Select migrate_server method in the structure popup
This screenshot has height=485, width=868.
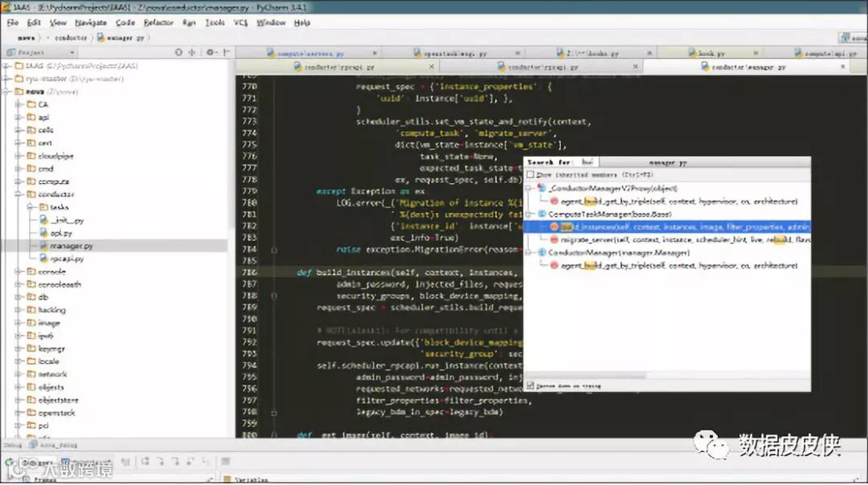[x=679, y=240]
